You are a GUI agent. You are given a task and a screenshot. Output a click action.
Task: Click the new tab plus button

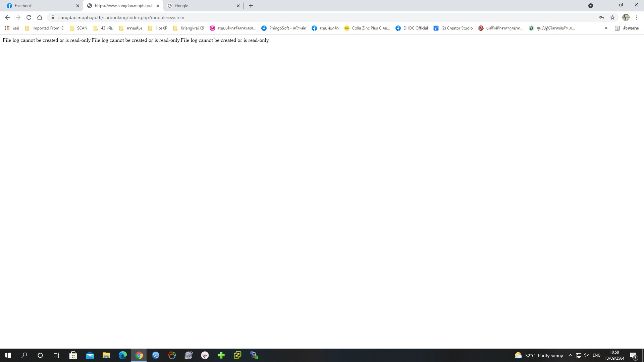[x=251, y=5]
